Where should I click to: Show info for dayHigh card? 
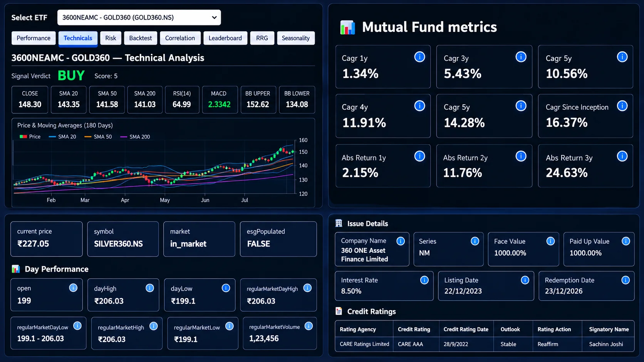click(150, 288)
